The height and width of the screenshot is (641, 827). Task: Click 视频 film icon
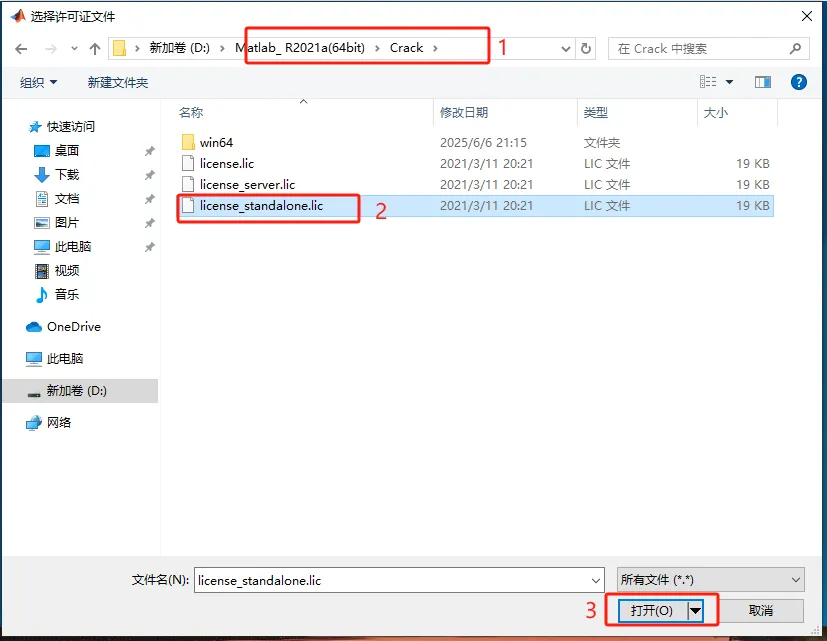pyautogui.click(x=42, y=271)
